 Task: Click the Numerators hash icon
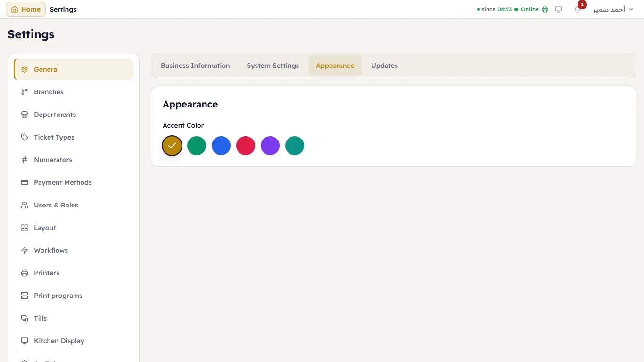point(25,160)
